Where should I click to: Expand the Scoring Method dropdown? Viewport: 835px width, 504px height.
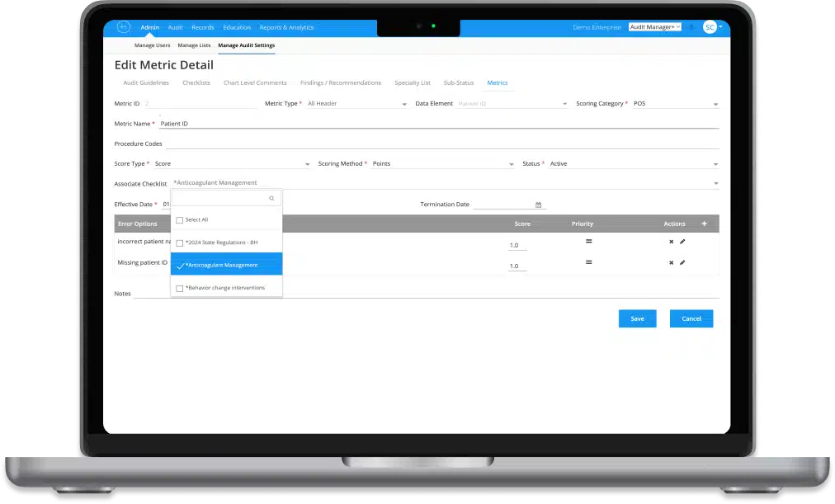(512, 164)
